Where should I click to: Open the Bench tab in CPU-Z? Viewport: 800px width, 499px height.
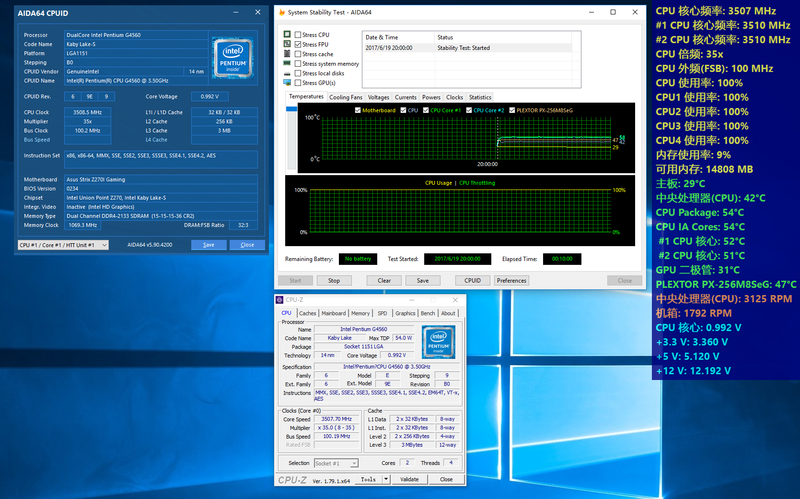coord(428,313)
